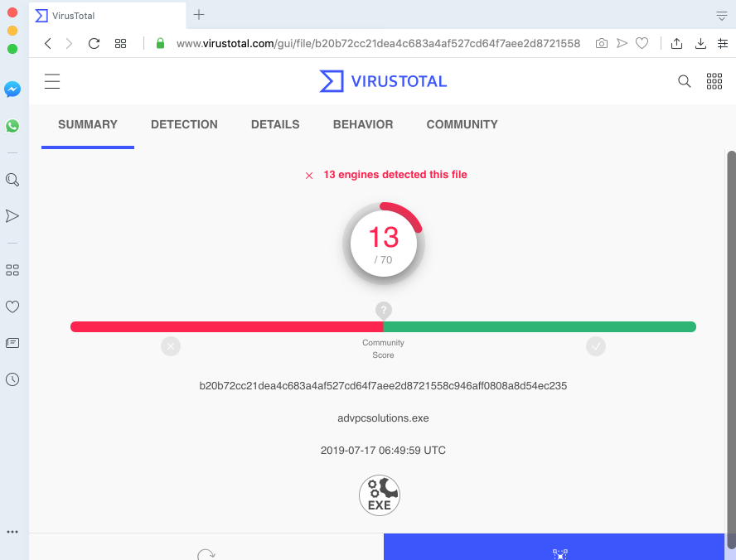Image resolution: width=736 pixels, height=560 pixels.
Task: Click the VirusTotal logo
Action: click(x=383, y=81)
